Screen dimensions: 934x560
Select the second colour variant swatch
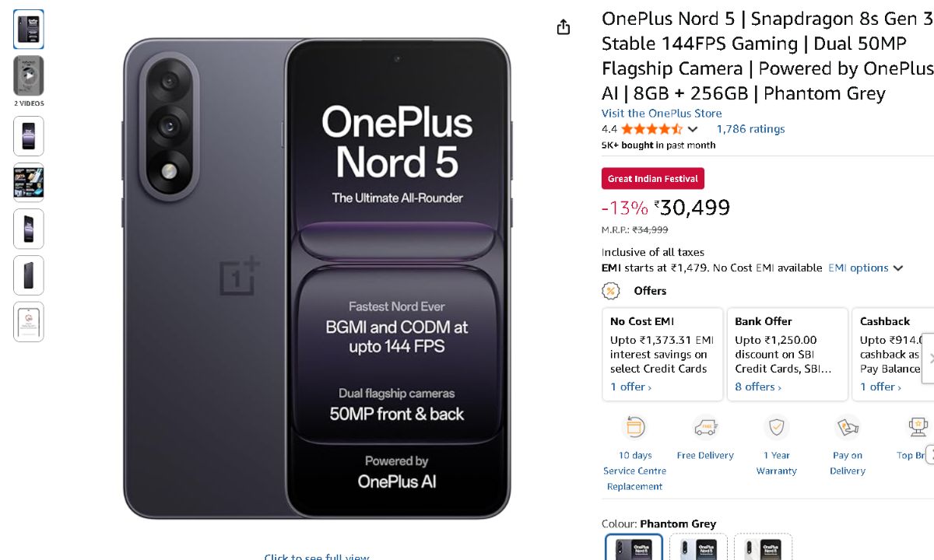(698, 547)
